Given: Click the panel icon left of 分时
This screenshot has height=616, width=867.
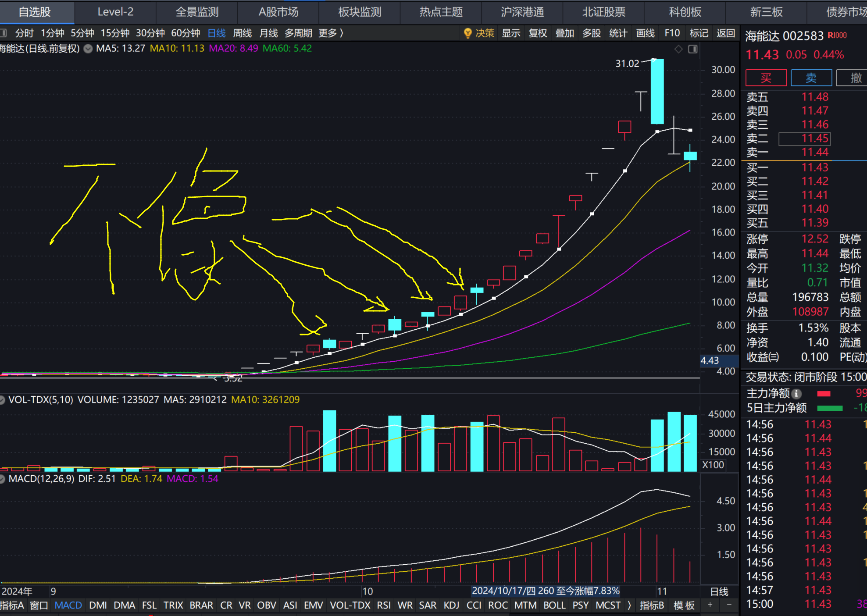Looking at the screenshot, I should pos(4,33).
